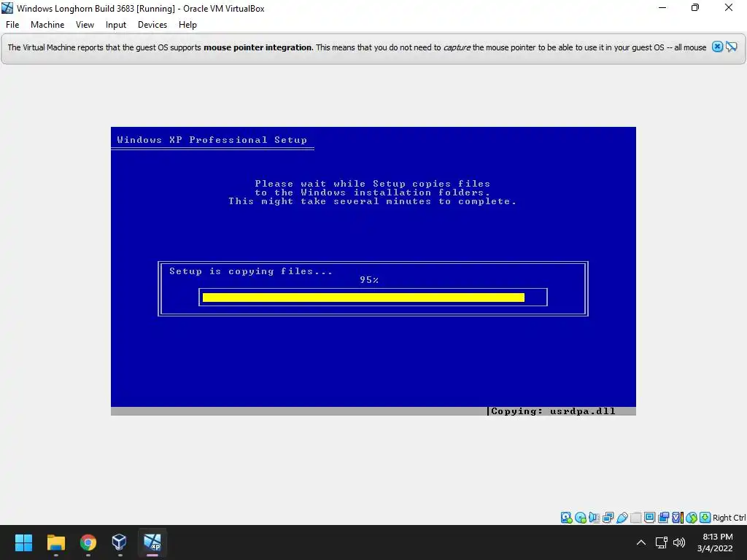Open the Windows Start menu

(23, 542)
